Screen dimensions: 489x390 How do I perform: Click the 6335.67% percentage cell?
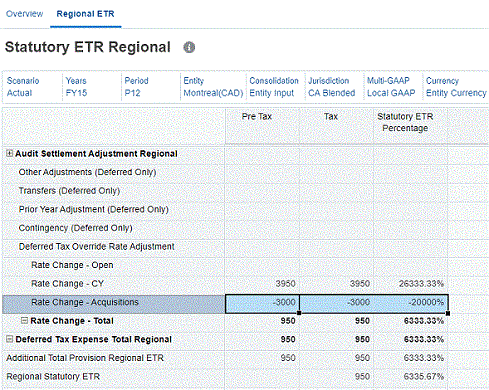coord(411,377)
